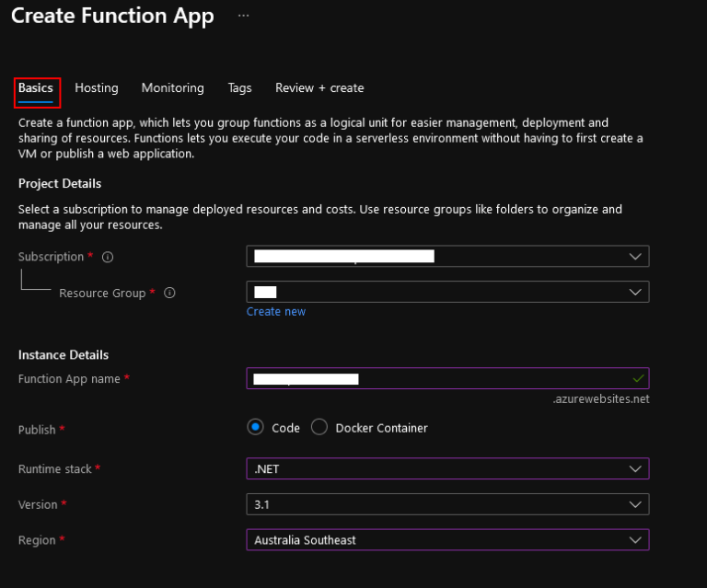Select the Code publish option
This screenshot has width=707, height=588.
256,427
